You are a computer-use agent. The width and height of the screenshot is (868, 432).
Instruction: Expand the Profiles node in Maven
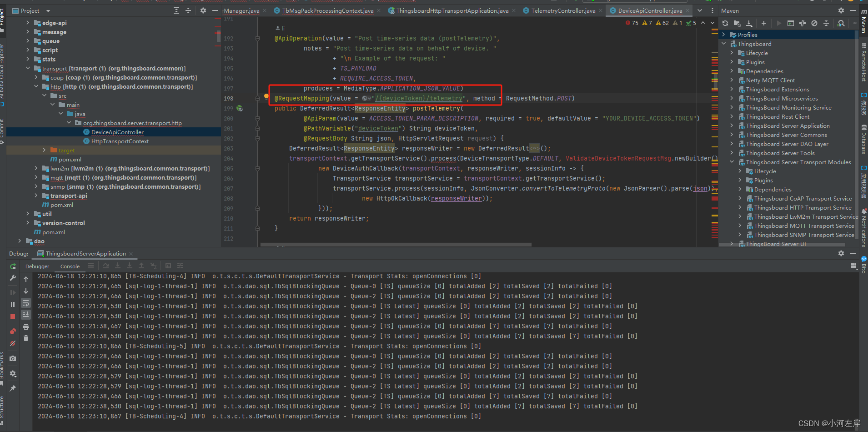[x=723, y=35]
